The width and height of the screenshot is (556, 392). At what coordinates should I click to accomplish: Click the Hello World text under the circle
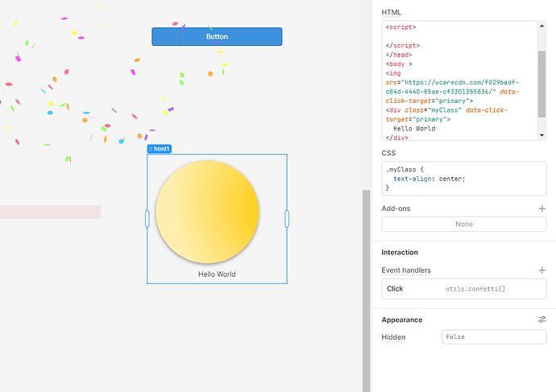[x=217, y=274]
